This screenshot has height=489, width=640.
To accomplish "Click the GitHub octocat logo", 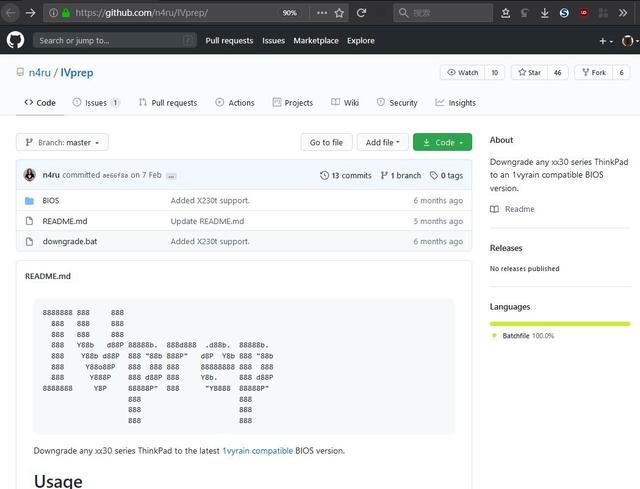I will click(16, 40).
